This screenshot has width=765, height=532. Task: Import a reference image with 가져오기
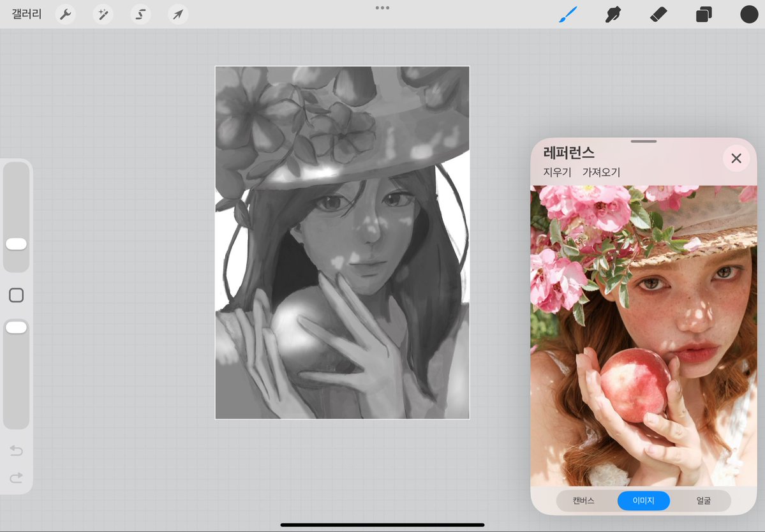601,172
